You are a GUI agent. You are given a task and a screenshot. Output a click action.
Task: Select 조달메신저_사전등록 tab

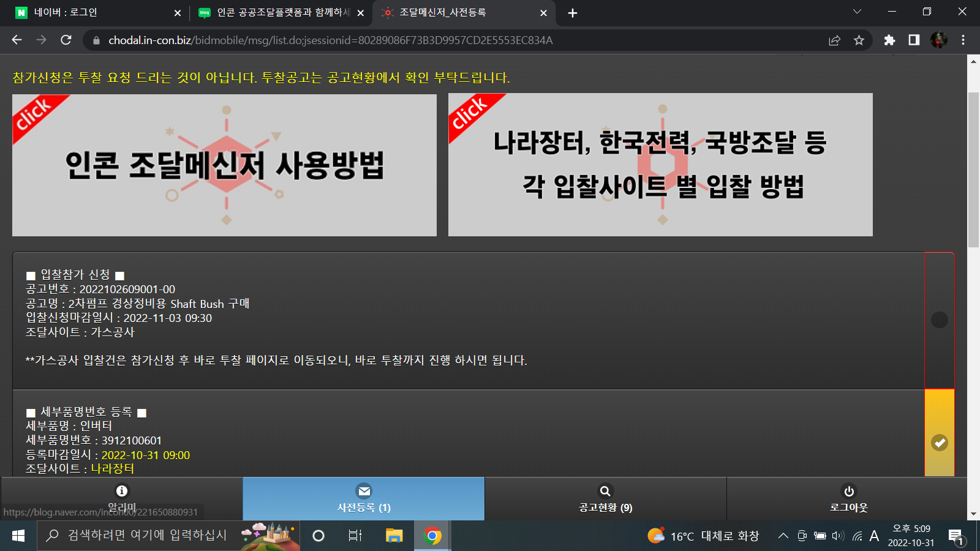click(464, 13)
